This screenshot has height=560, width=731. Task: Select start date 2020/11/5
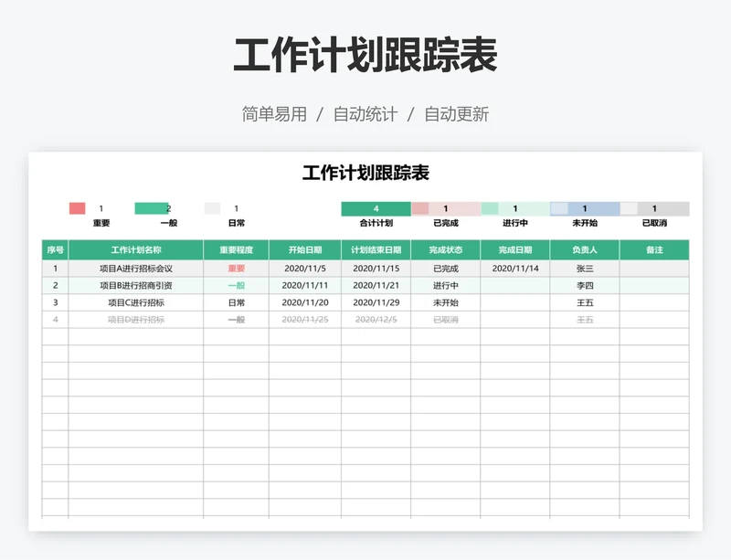point(305,269)
